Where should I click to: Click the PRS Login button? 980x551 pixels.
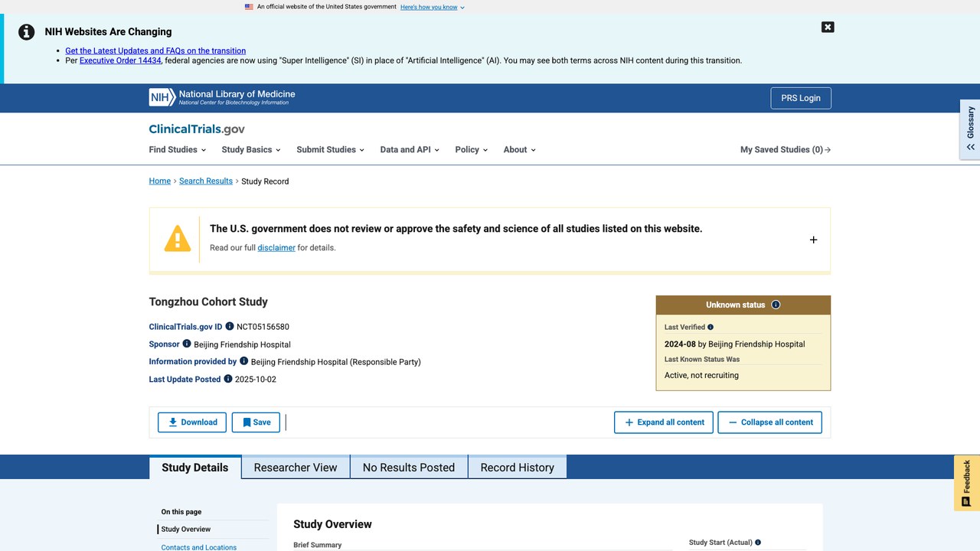point(801,98)
